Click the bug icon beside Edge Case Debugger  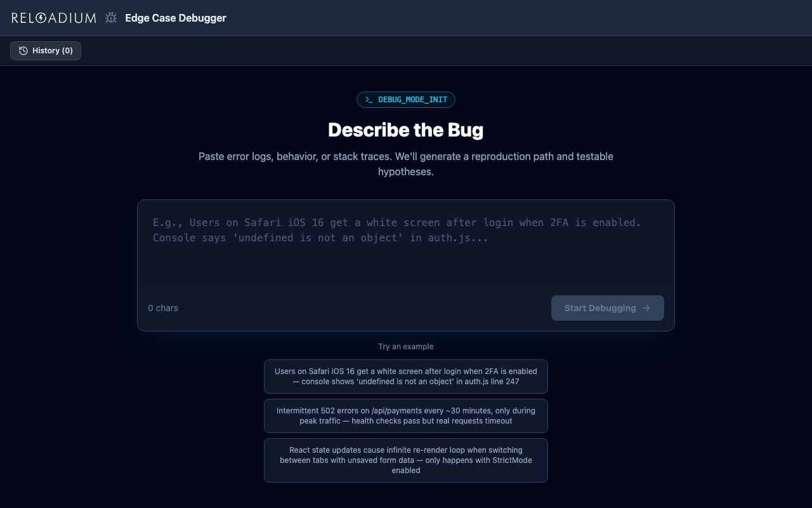[110, 18]
